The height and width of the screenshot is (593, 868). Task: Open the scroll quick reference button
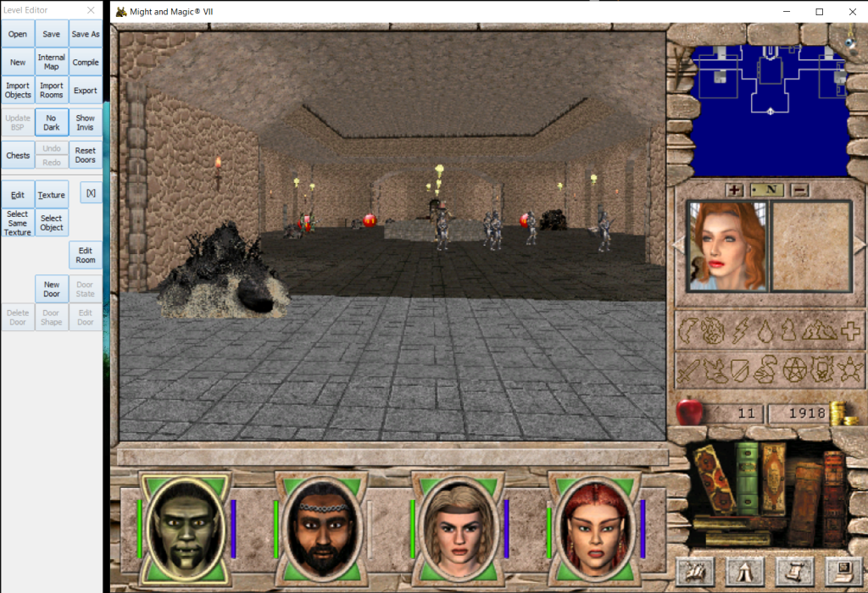(794, 571)
